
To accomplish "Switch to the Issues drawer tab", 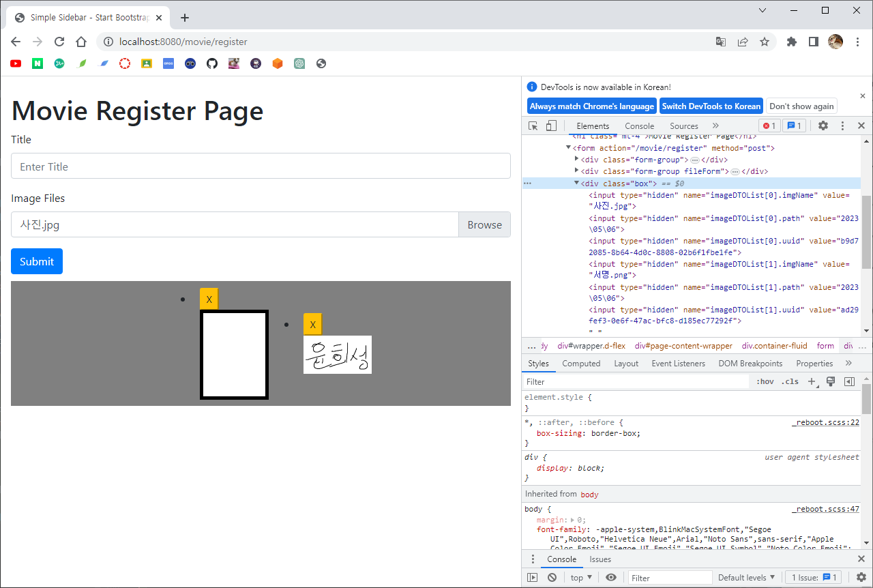I will 600,559.
